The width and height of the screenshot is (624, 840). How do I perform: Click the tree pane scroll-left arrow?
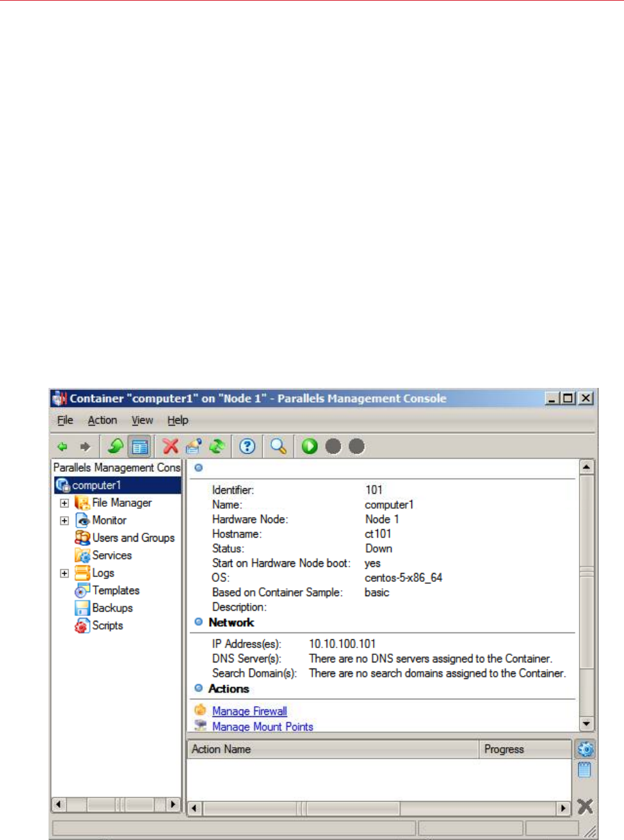60,805
